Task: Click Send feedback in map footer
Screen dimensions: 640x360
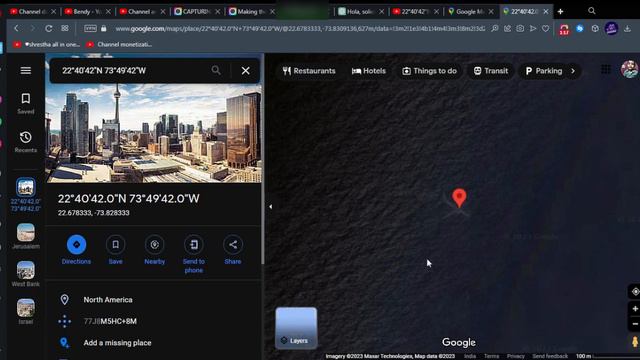Action: click(x=550, y=356)
